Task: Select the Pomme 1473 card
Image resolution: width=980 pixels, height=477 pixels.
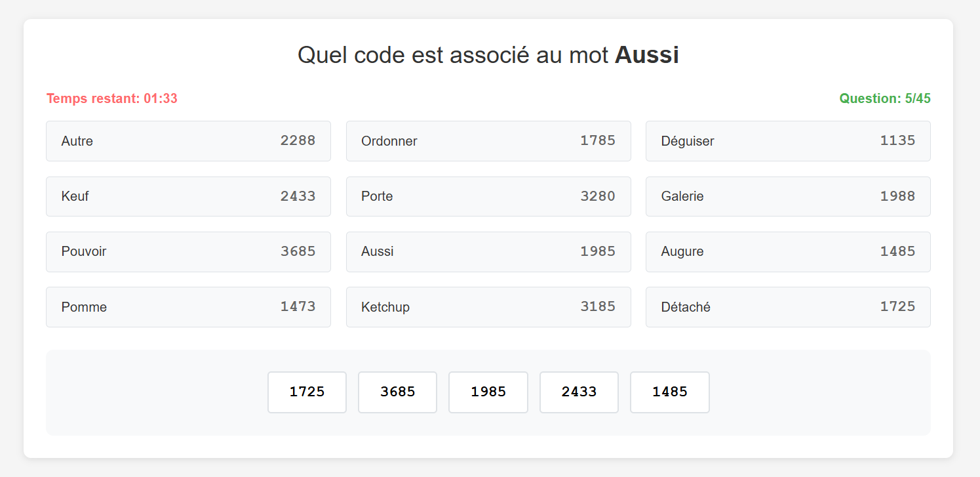Action: pyautogui.click(x=188, y=306)
